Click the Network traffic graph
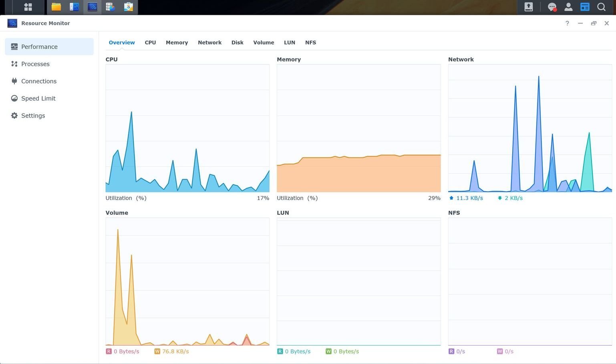This screenshot has width=616, height=364. click(x=530, y=128)
